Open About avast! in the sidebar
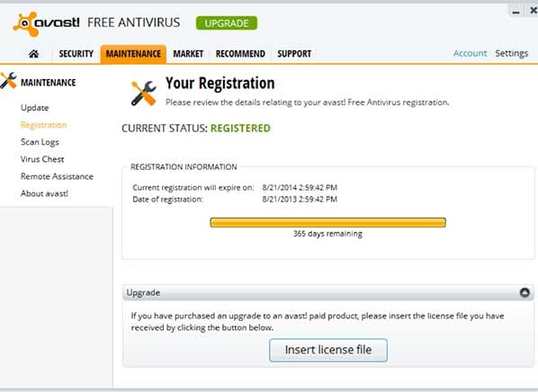The height and width of the screenshot is (392, 538). pos(44,193)
